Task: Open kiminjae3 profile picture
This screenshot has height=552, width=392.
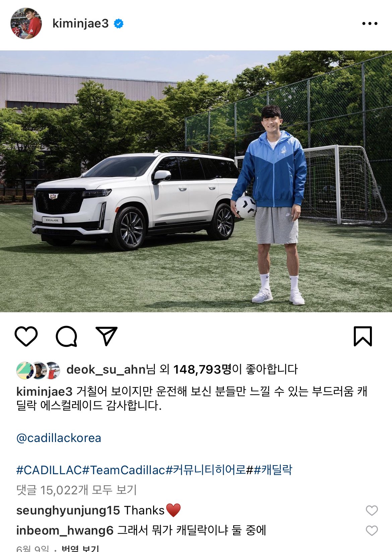Action: (26, 23)
